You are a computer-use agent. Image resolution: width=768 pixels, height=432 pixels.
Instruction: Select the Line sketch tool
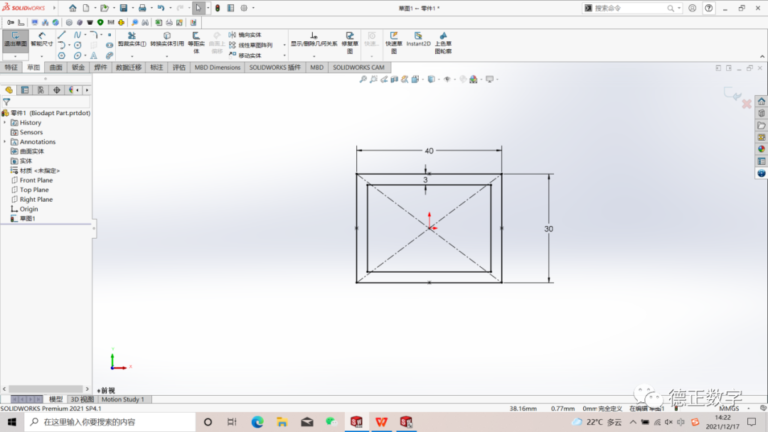click(x=62, y=35)
